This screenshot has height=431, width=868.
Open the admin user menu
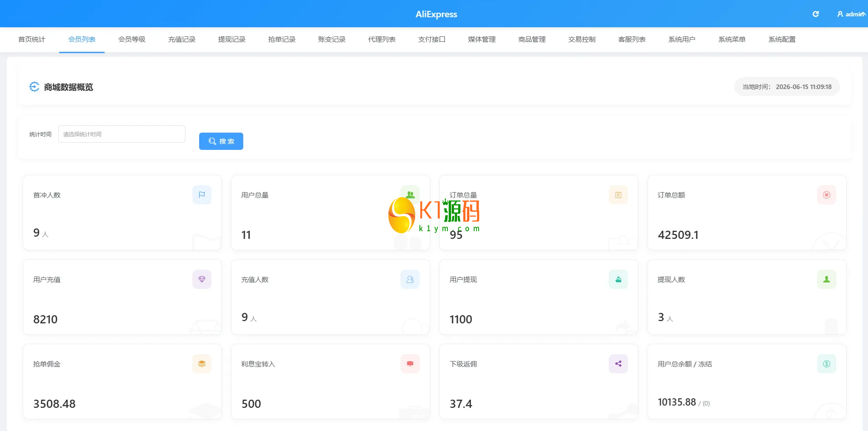pos(851,14)
